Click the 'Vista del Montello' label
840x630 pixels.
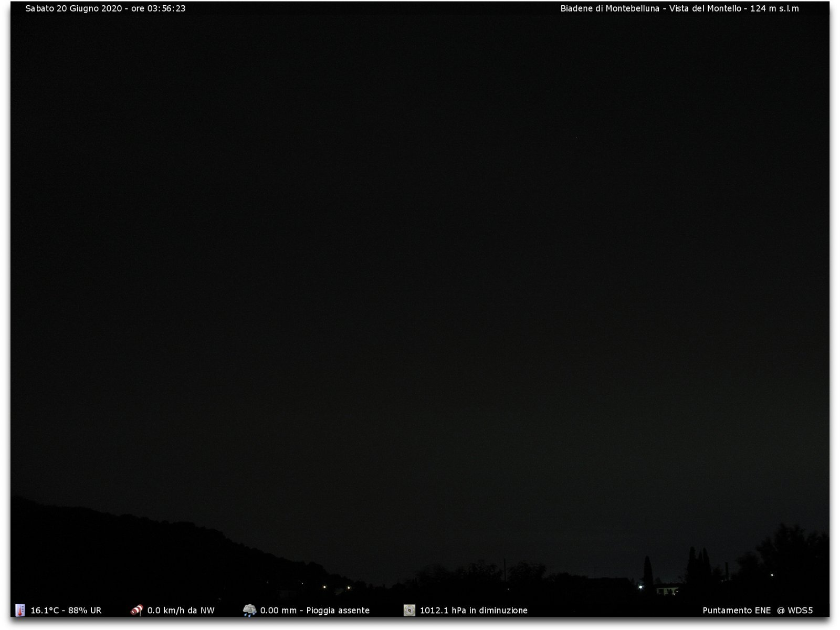pyautogui.click(x=705, y=8)
